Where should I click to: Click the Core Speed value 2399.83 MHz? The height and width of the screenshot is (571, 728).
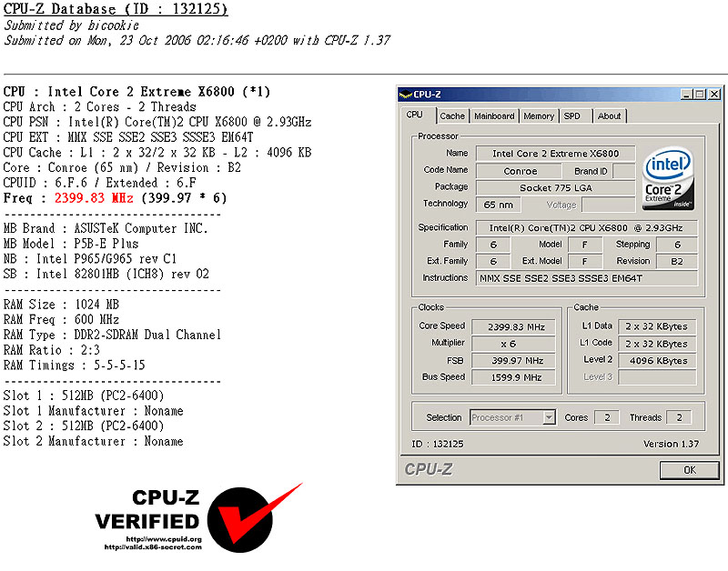coord(514,327)
